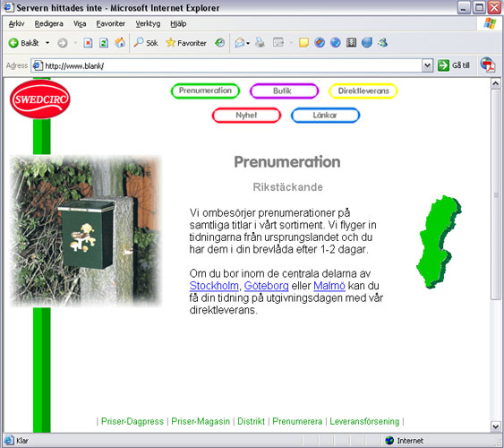The height and width of the screenshot is (448, 504).
Task: Click the Print toolbar icon
Action: 260,42
